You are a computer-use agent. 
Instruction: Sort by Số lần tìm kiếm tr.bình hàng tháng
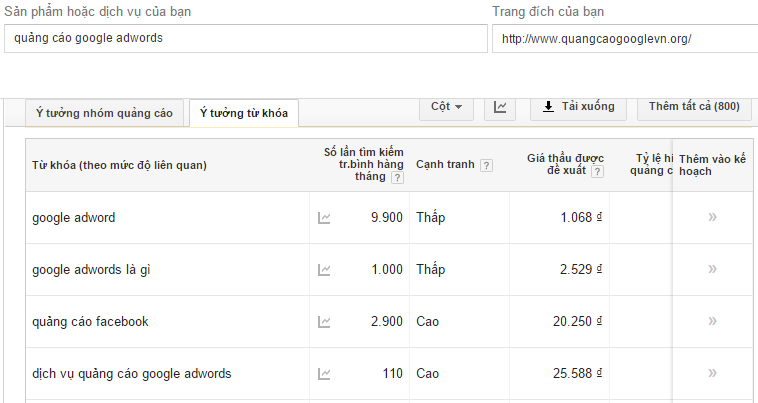(x=364, y=165)
